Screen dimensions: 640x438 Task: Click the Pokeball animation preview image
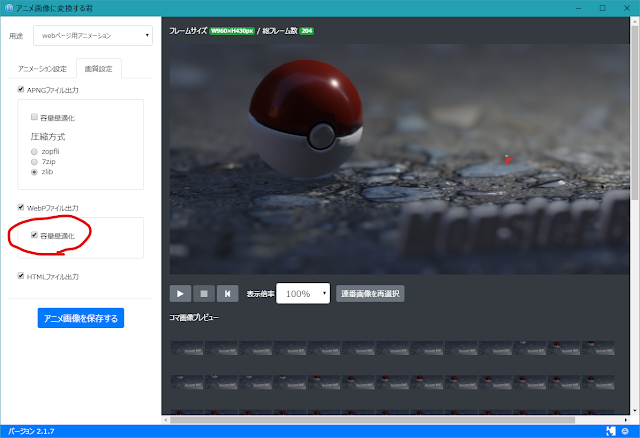(x=400, y=159)
